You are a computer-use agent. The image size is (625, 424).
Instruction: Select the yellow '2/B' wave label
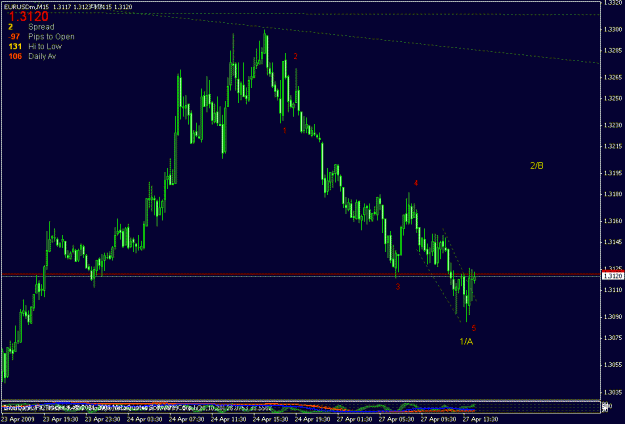tap(537, 166)
